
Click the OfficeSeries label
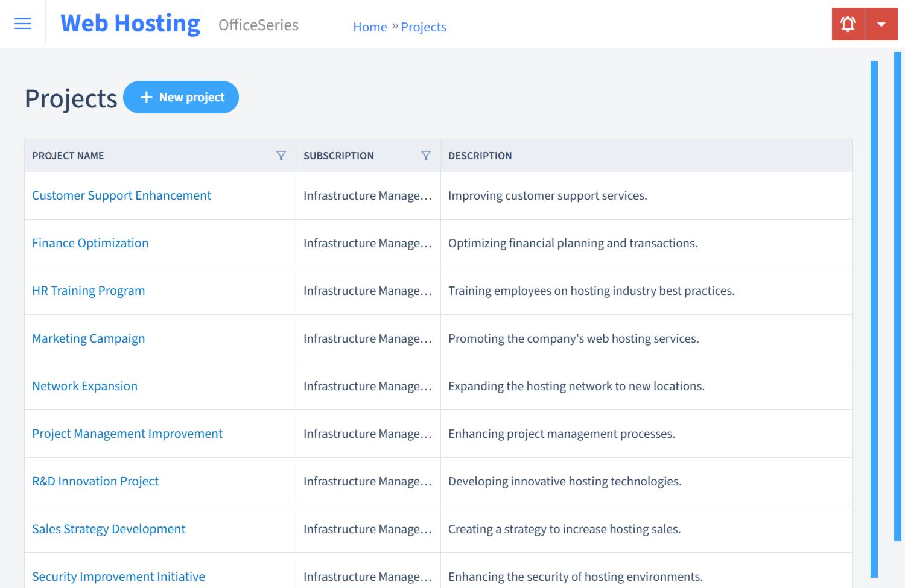tap(258, 25)
